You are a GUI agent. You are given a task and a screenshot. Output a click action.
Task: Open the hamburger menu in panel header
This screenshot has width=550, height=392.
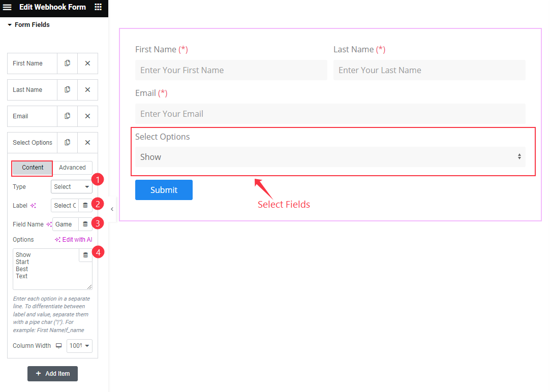[x=7, y=7]
